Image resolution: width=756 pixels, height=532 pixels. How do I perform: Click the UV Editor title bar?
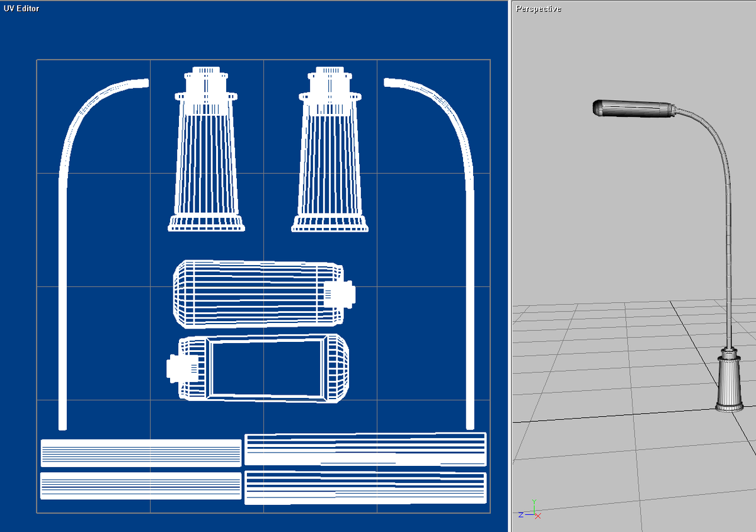[22, 9]
